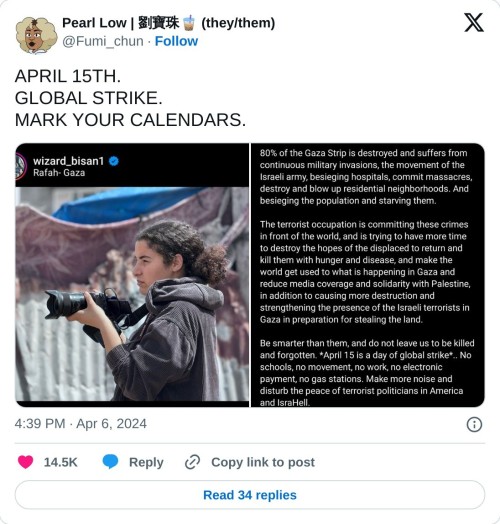Click the blue reply bubble icon
This screenshot has width=500, height=524.
110,462
